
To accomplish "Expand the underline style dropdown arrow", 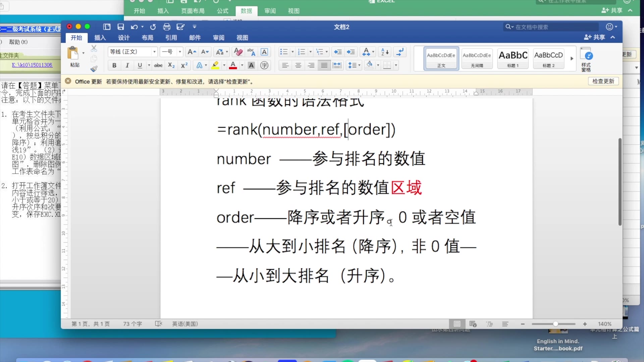I will click(149, 65).
